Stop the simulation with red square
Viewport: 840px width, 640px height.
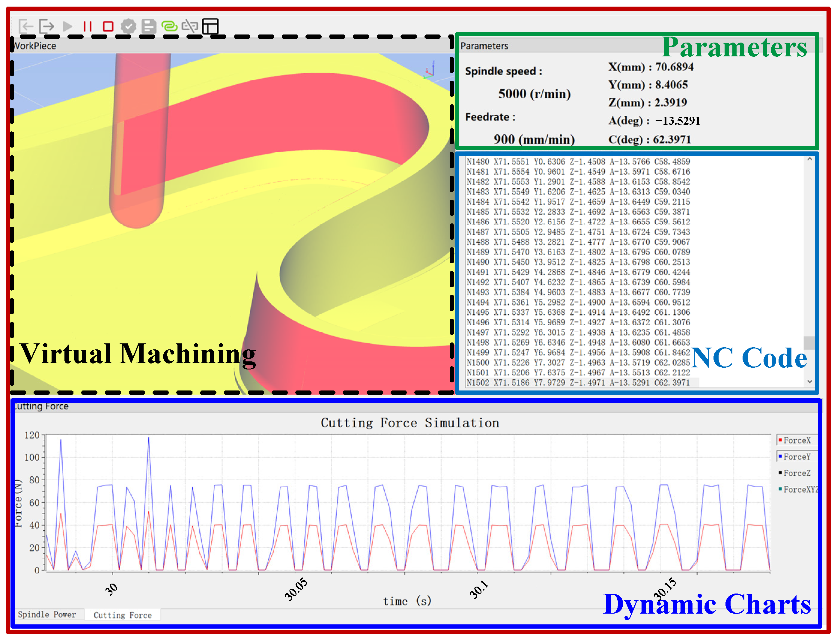pos(108,26)
